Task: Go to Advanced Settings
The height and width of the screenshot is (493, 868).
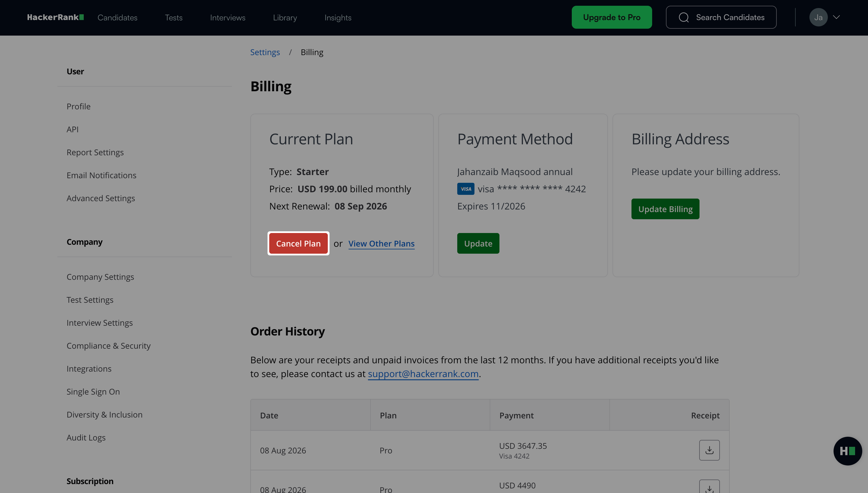Action: pos(101,198)
